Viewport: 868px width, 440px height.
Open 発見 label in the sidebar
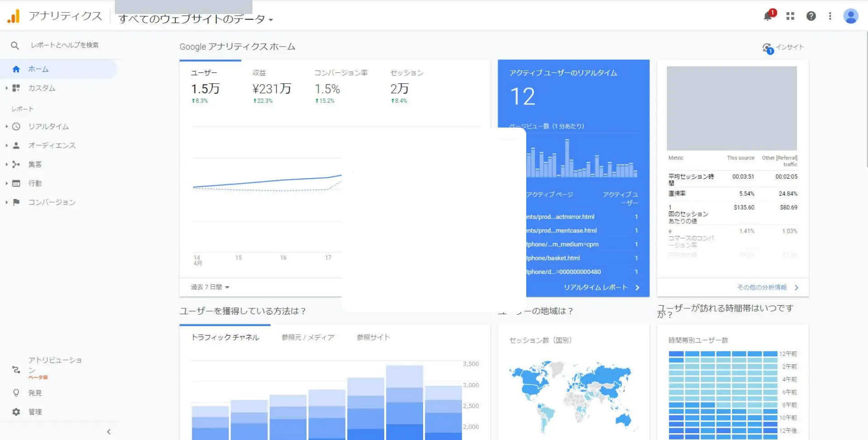tap(35, 393)
